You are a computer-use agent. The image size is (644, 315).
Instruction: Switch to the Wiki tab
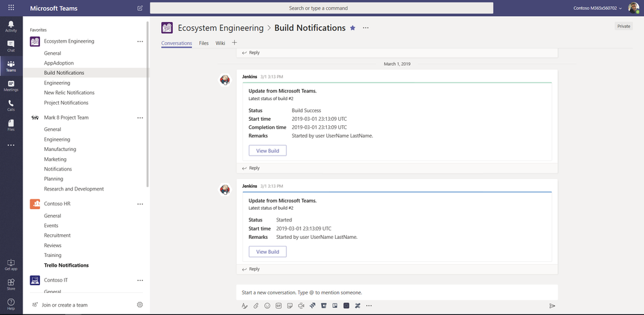pos(220,43)
